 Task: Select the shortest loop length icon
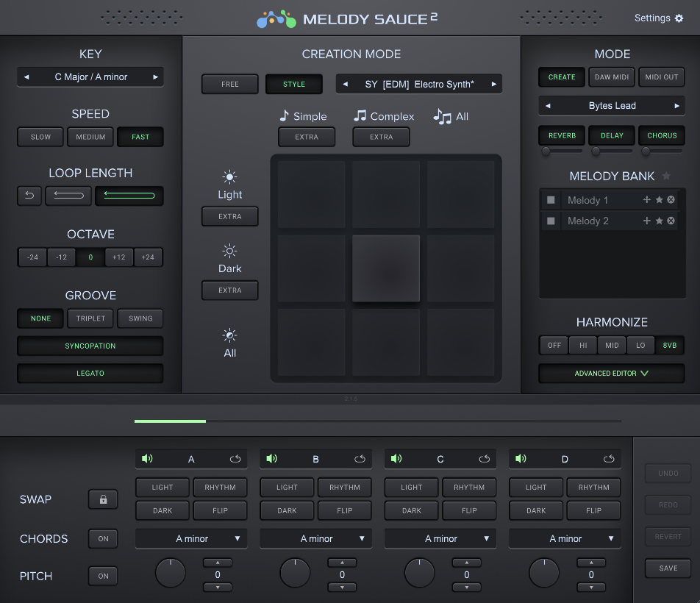pos(29,196)
